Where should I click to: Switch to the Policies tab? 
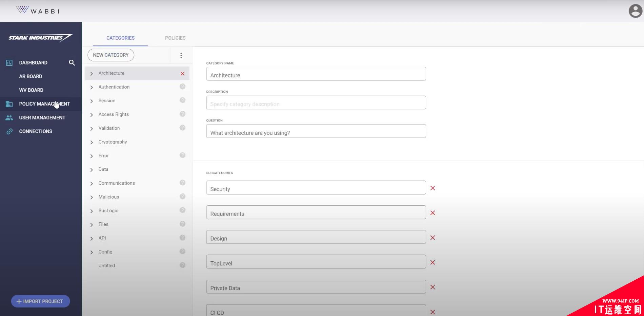pos(175,38)
